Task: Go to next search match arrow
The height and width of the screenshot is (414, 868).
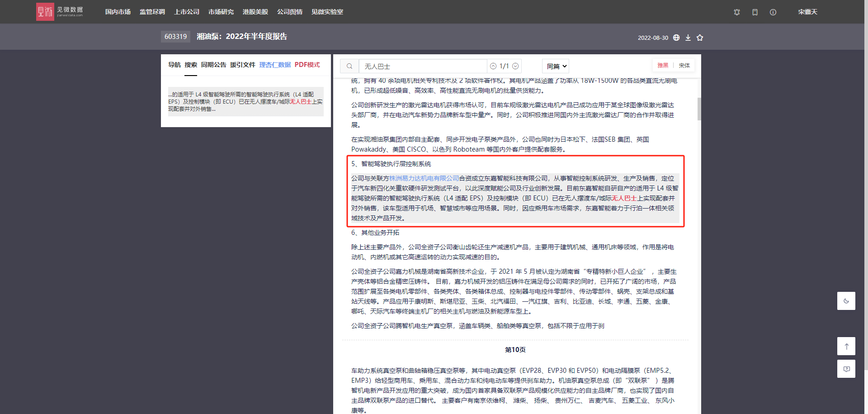Action: pyautogui.click(x=515, y=66)
